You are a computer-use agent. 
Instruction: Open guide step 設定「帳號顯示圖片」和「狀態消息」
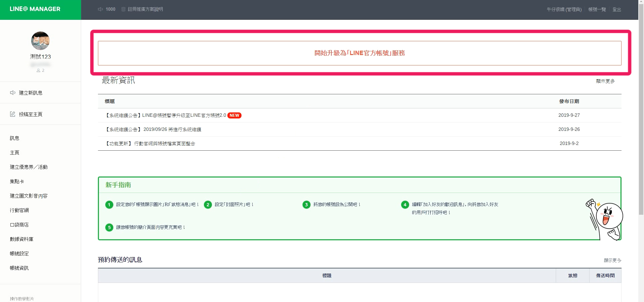pyautogui.click(x=158, y=204)
